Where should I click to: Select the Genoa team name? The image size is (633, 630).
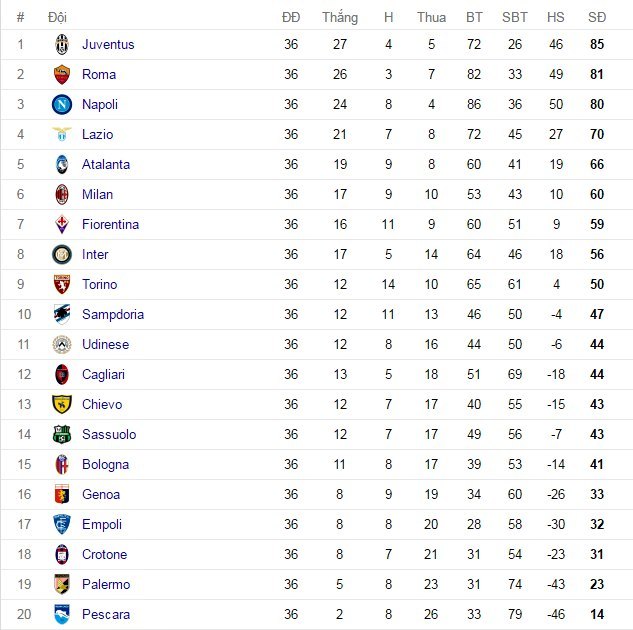(x=101, y=494)
